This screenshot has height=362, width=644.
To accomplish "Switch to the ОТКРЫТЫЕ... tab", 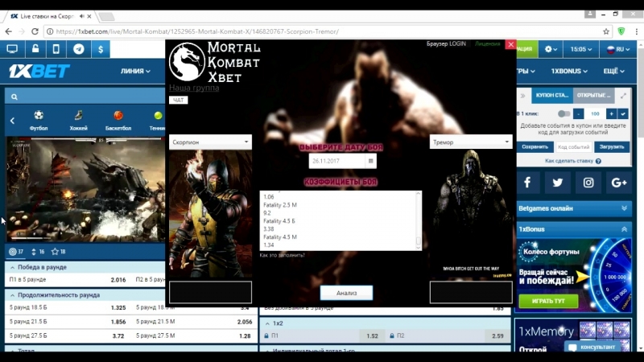I will click(594, 95).
